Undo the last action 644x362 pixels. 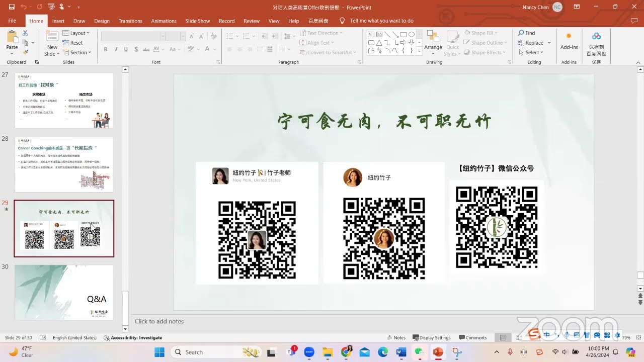[x=24, y=7]
